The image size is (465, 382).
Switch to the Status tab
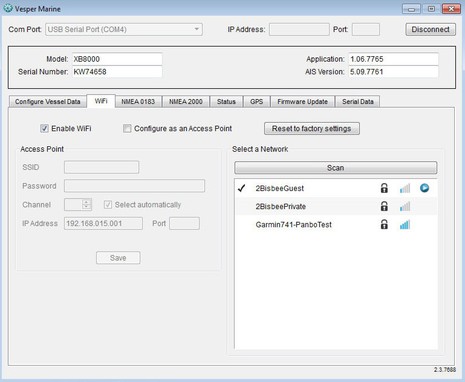pyautogui.click(x=226, y=102)
